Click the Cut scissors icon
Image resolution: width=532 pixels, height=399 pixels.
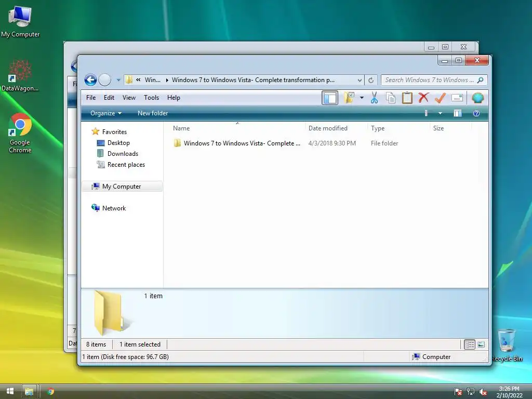point(374,98)
